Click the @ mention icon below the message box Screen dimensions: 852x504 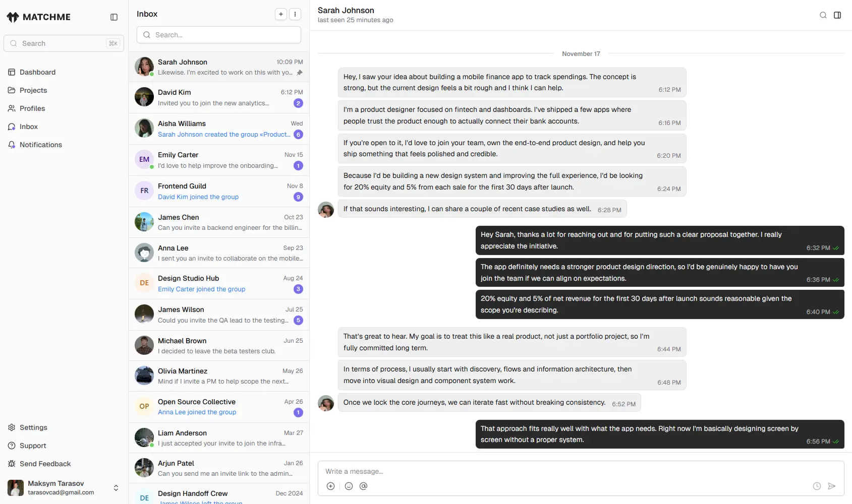[364, 486]
